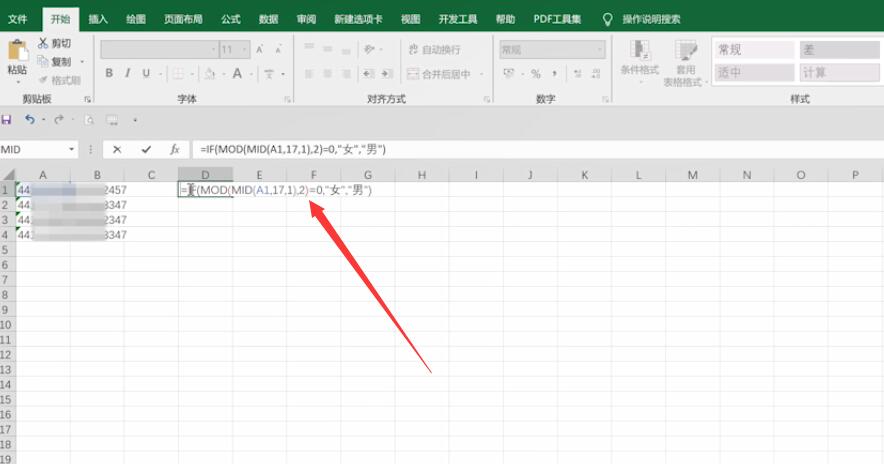Click the increase decimal icon
This screenshot has width=884, height=464.
(577, 73)
